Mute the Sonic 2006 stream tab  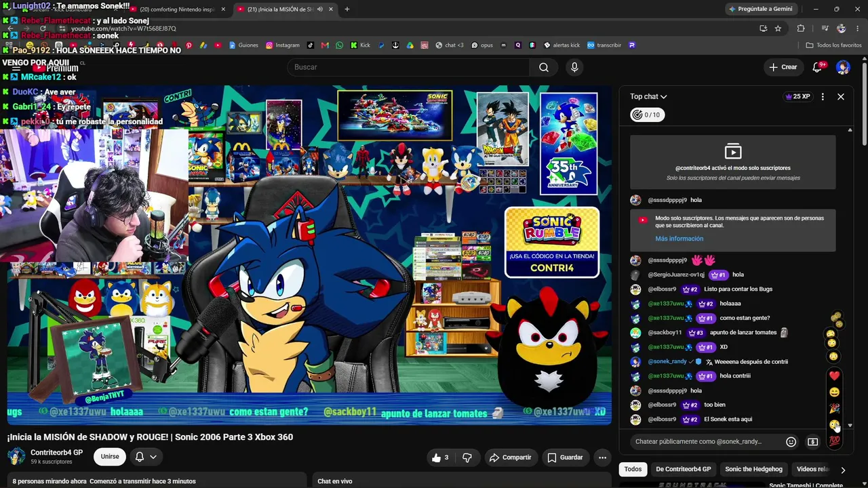(x=320, y=9)
